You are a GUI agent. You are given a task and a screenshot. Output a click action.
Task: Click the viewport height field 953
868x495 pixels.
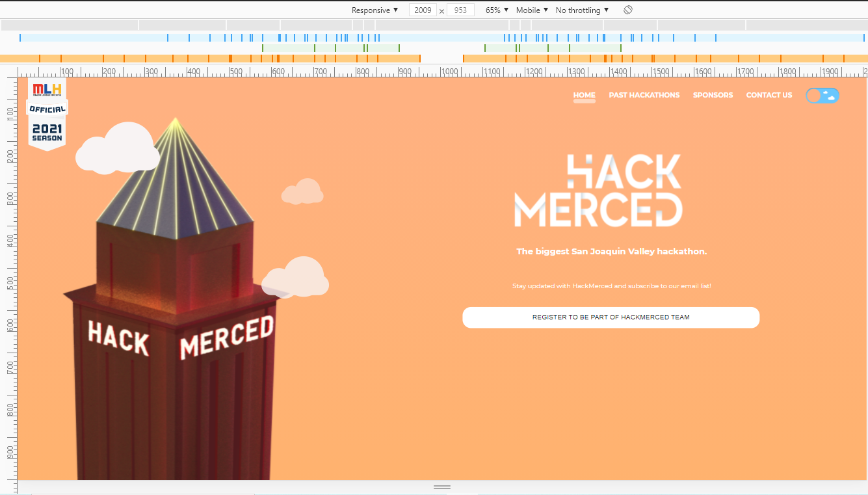tap(460, 10)
